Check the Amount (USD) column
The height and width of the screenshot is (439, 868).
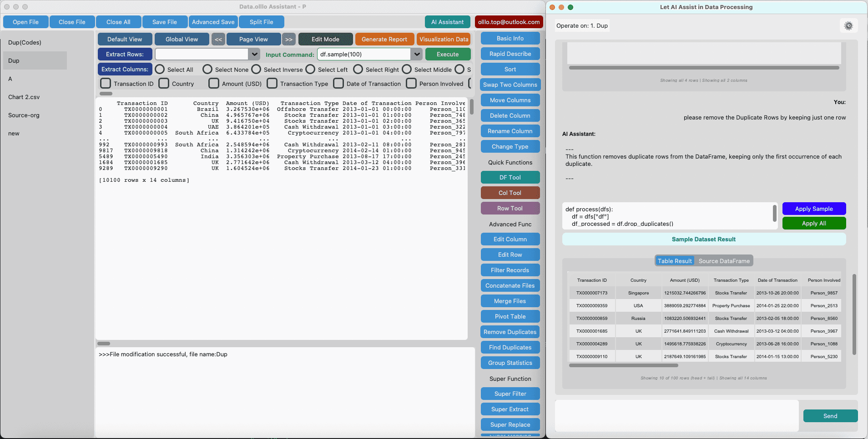[213, 84]
